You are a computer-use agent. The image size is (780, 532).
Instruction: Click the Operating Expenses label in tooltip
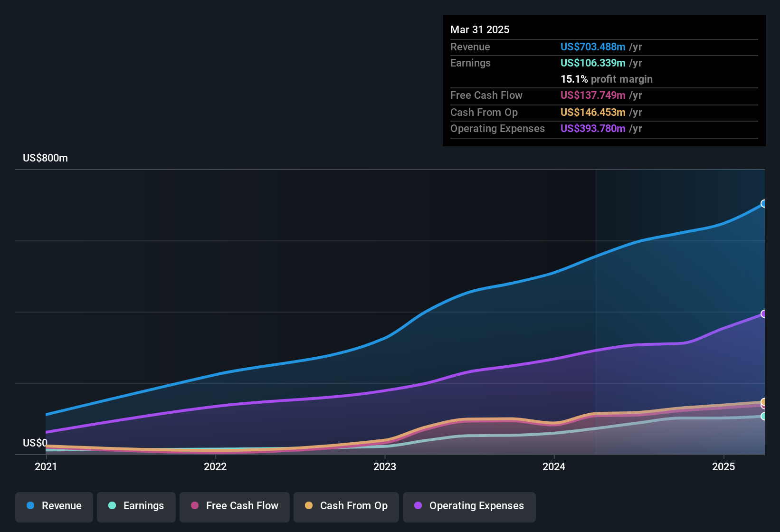497,128
